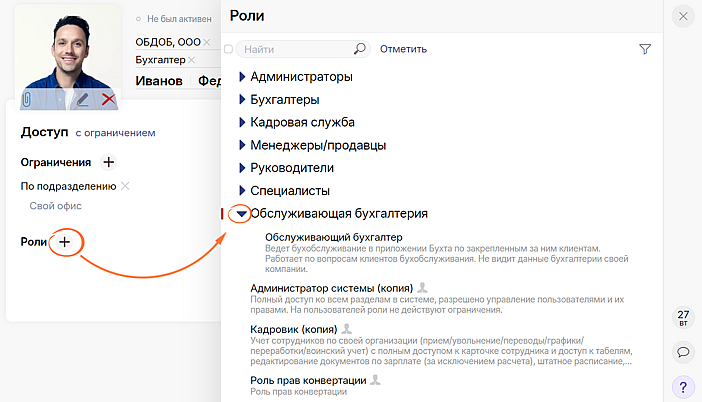Click the pencil edit icon on photo

(83, 99)
